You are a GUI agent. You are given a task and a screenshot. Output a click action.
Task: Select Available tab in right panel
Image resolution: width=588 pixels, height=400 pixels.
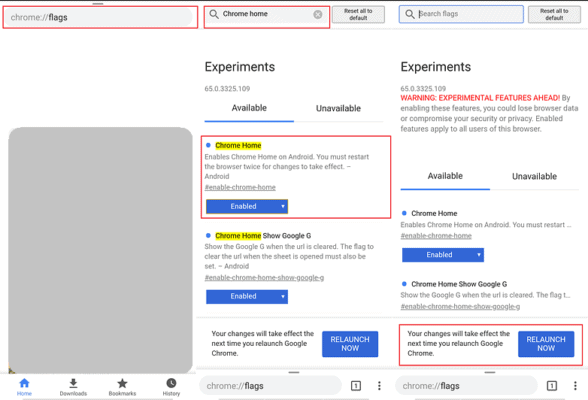point(445,176)
